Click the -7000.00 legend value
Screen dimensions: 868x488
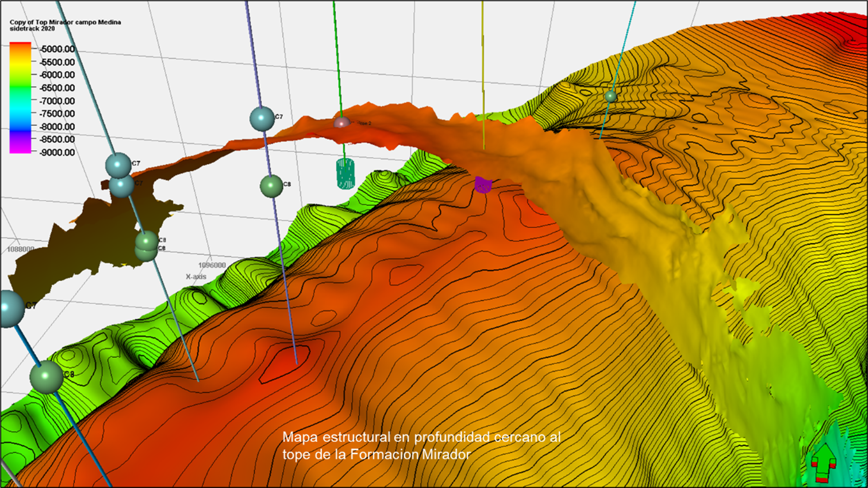click(57, 101)
